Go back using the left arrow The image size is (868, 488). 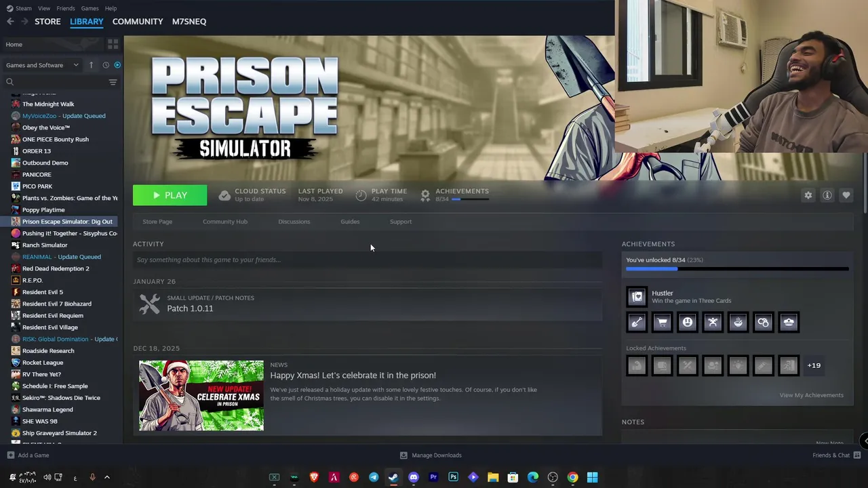coord(10,22)
